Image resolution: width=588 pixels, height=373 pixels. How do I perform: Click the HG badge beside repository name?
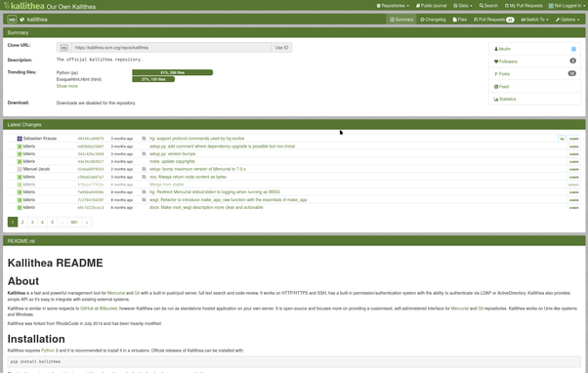click(x=12, y=20)
